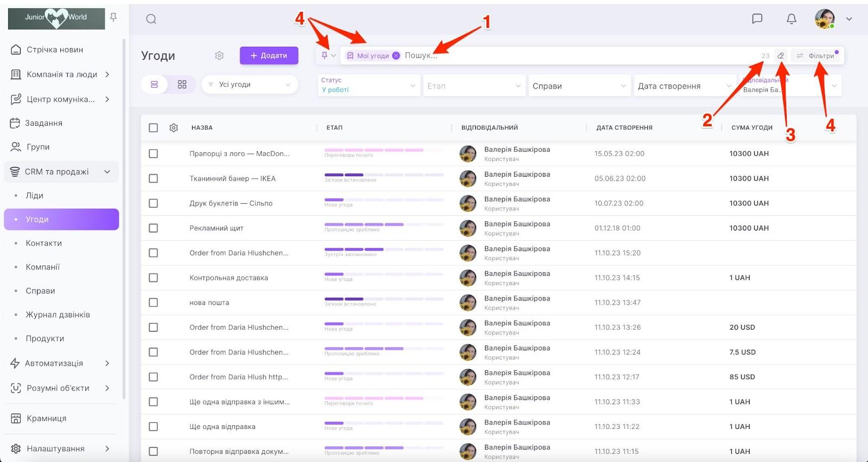
Task: Click the pin icon beside Junior World logo
Action: (113, 17)
